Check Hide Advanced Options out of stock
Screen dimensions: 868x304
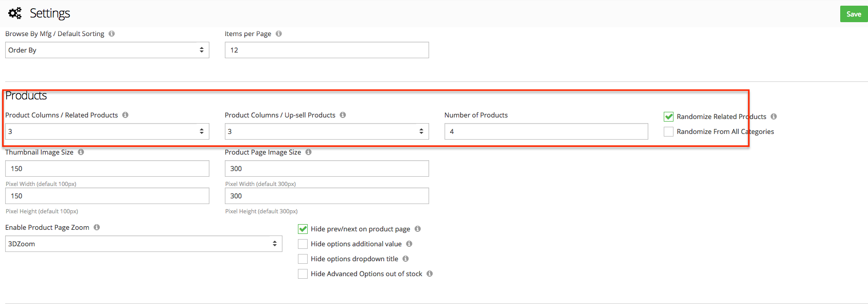pos(303,274)
